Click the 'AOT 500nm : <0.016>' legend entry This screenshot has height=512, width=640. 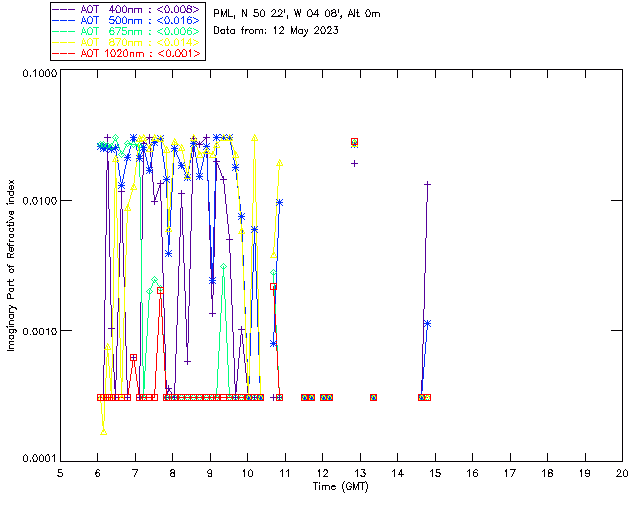140,20
